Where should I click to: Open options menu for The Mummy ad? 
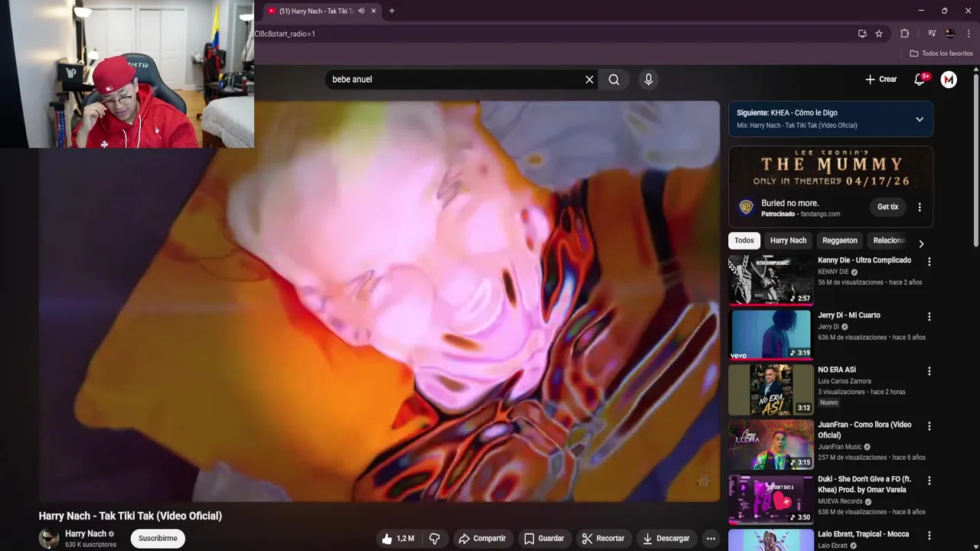click(x=920, y=207)
